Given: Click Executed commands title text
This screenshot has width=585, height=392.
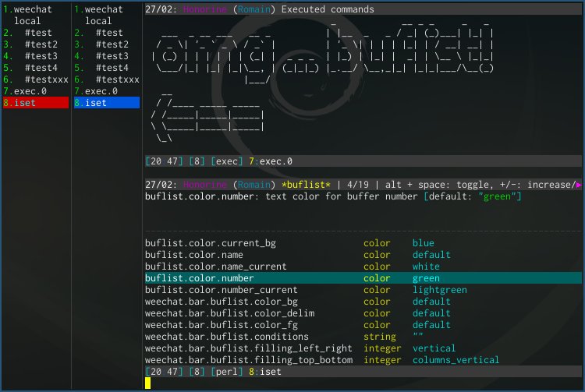Looking at the screenshot, I should pyautogui.click(x=328, y=9).
